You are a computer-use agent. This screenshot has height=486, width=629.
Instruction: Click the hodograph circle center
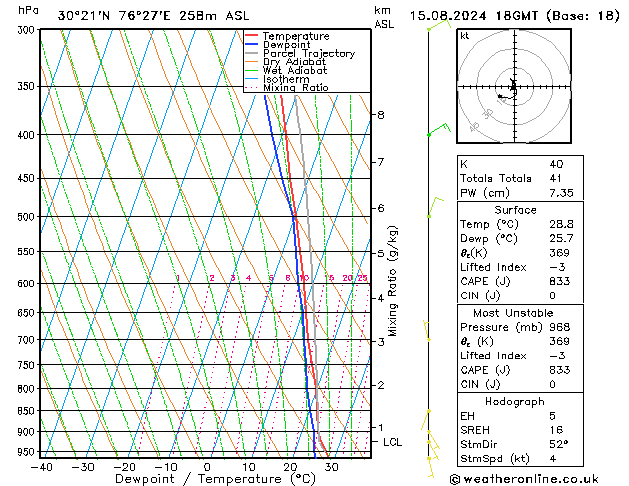[514, 86]
